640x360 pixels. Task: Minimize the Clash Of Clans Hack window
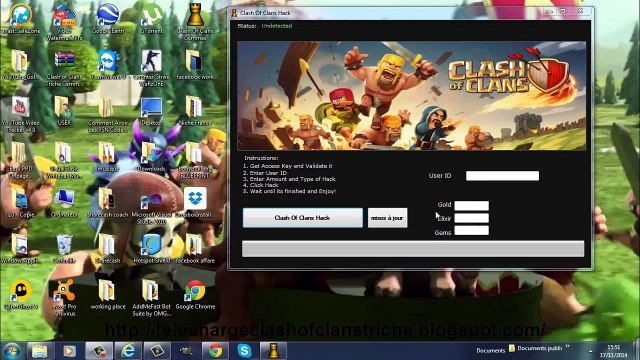549,11
